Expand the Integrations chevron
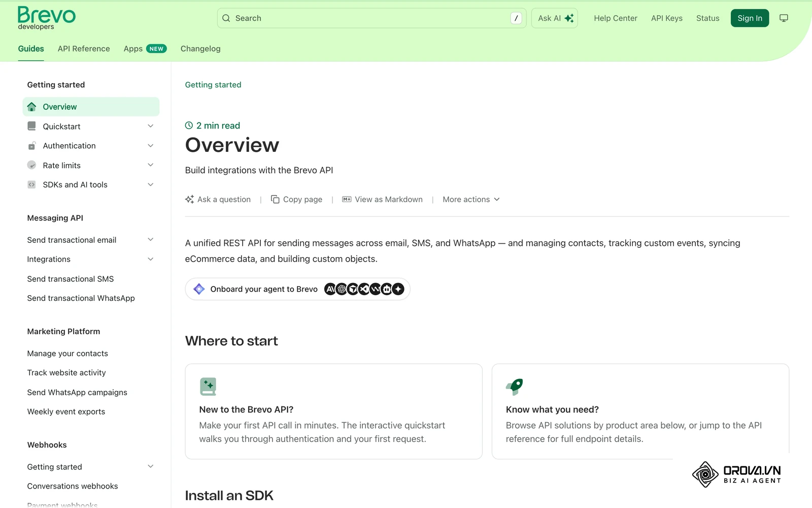 tap(150, 259)
